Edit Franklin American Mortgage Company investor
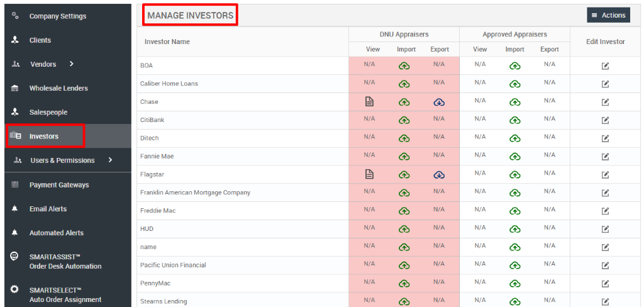The height and width of the screenshot is (307, 644). click(605, 193)
